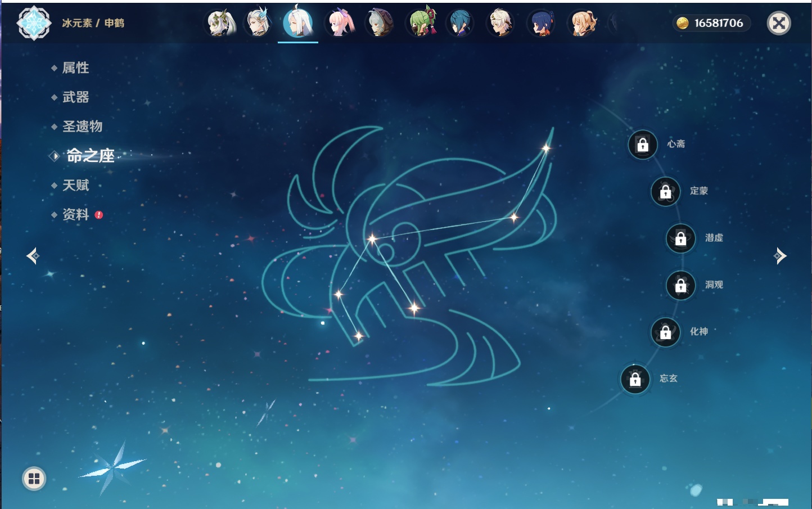The image size is (812, 509).
Task: Go to next character with right arrow
Action: click(780, 256)
